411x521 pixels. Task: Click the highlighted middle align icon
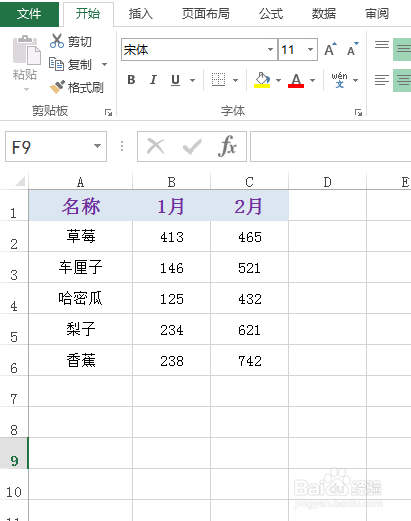point(402,49)
